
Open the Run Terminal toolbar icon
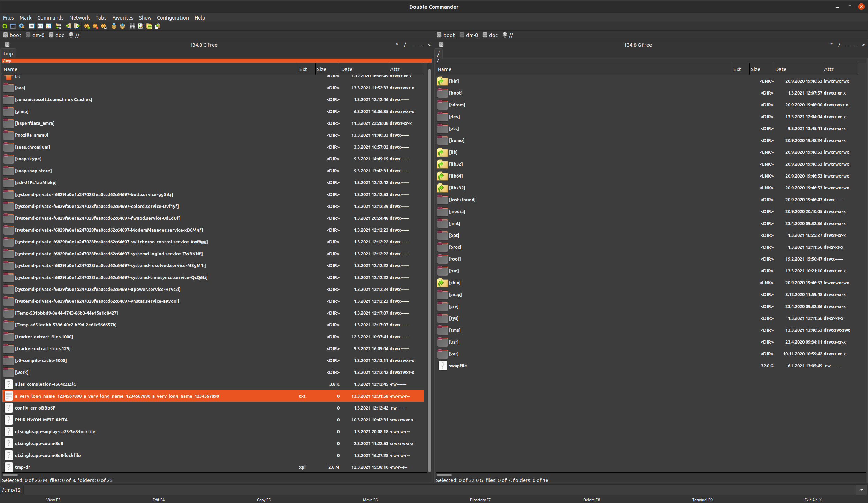(x=13, y=26)
